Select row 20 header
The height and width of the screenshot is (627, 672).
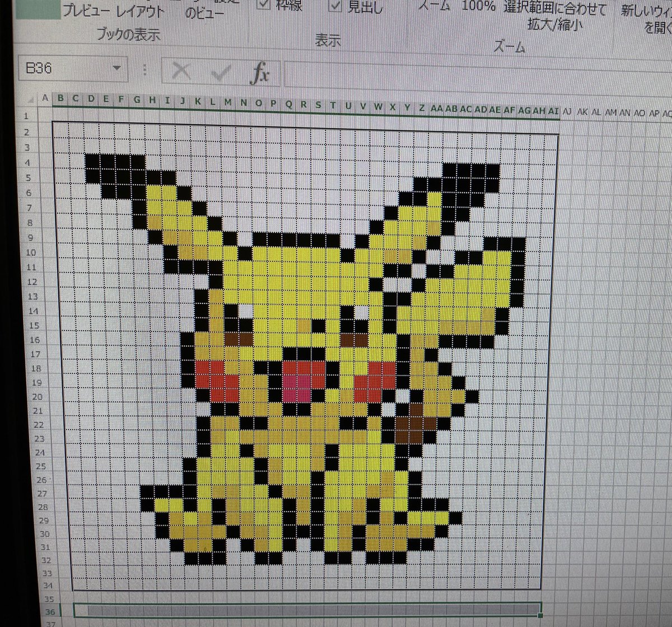(x=38, y=397)
